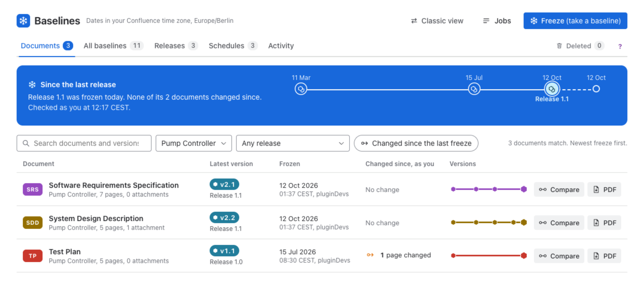
Task: Compare versions of Test Plan
Action: (x=559, y=256)
